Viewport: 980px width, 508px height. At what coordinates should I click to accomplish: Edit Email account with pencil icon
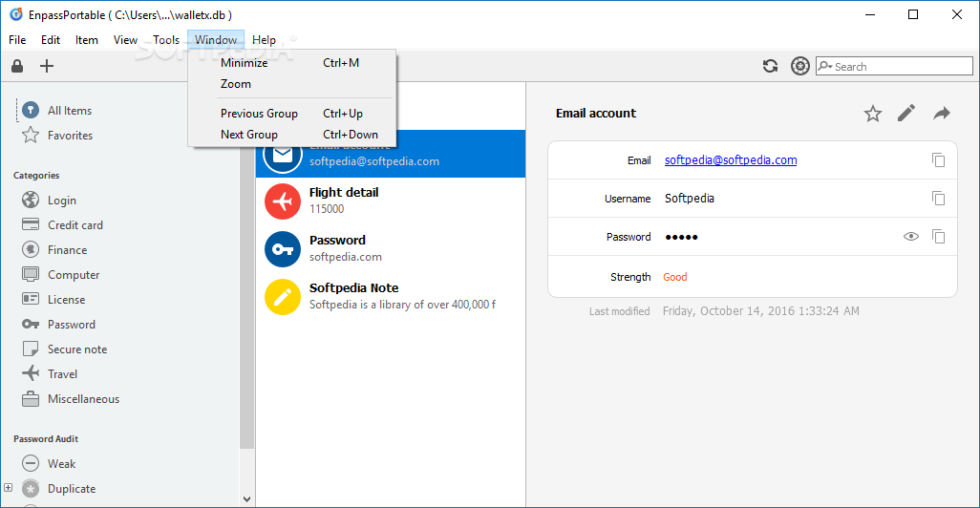click(906, 113)
